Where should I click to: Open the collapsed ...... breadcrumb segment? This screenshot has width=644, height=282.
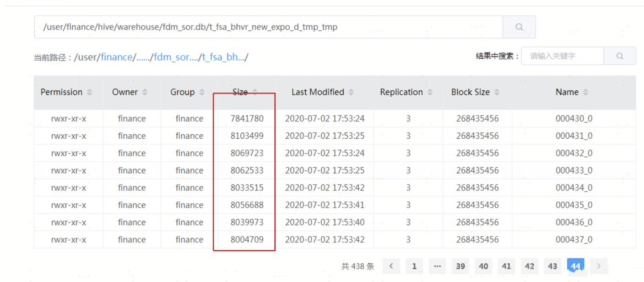tap(143, 58)
